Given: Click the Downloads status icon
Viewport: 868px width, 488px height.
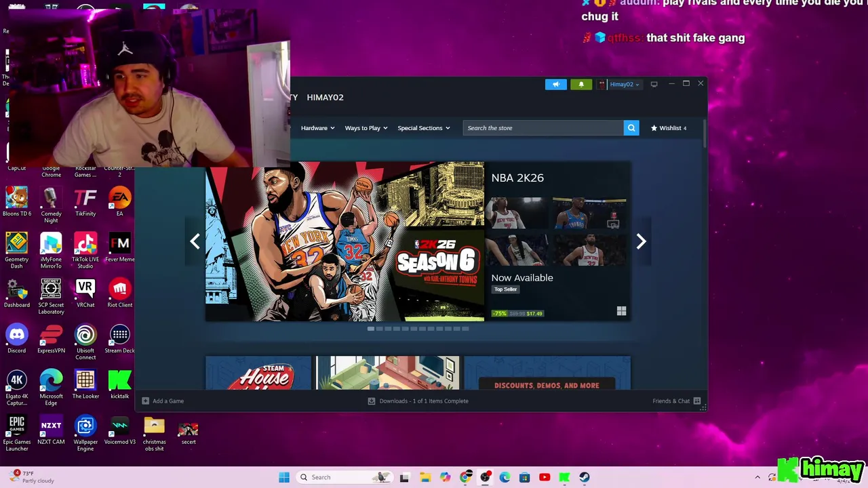Looking at the screenshot, I should (x=372, y=401).
